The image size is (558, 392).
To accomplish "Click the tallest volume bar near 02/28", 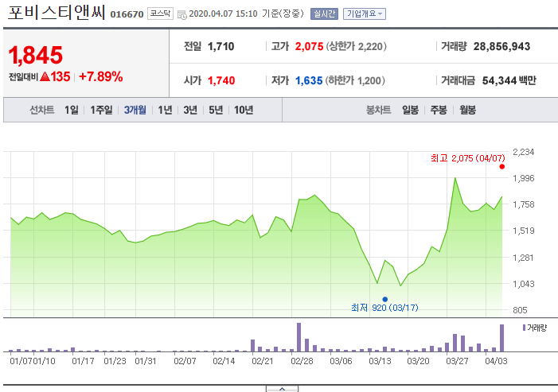I will [x=299, y=337].
